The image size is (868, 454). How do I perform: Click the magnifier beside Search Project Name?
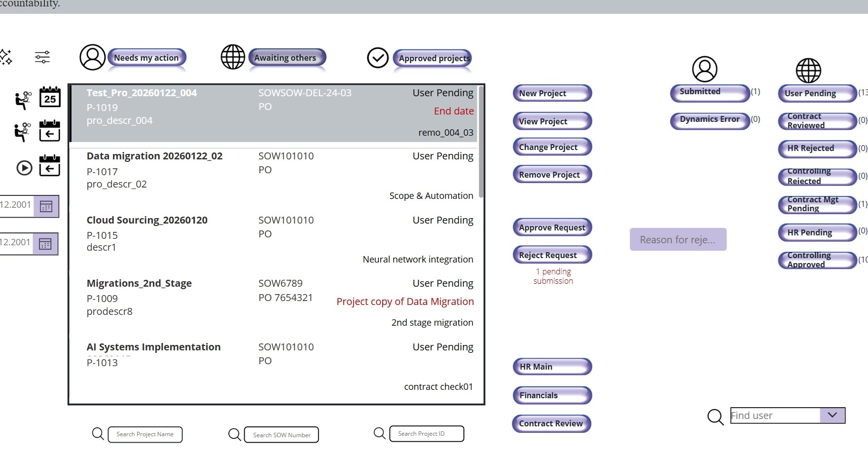coord(98,434)
